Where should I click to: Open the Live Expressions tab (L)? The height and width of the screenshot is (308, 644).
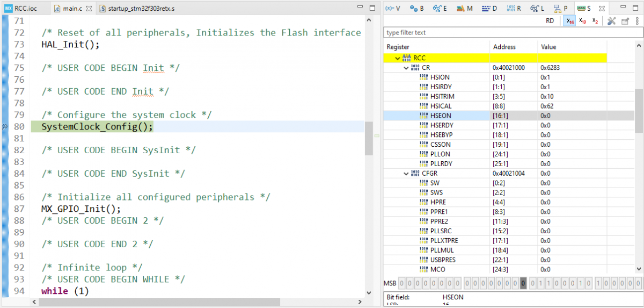click(537, 9)
